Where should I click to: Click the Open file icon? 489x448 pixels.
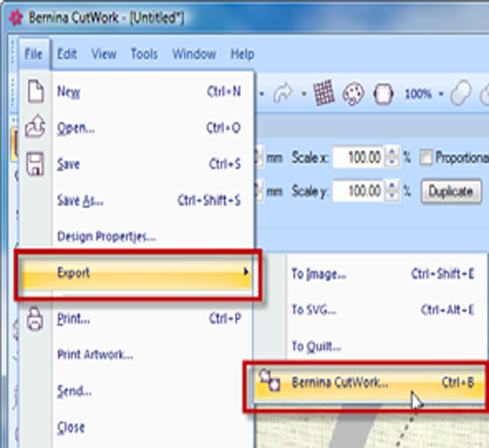tap(35, 126)
